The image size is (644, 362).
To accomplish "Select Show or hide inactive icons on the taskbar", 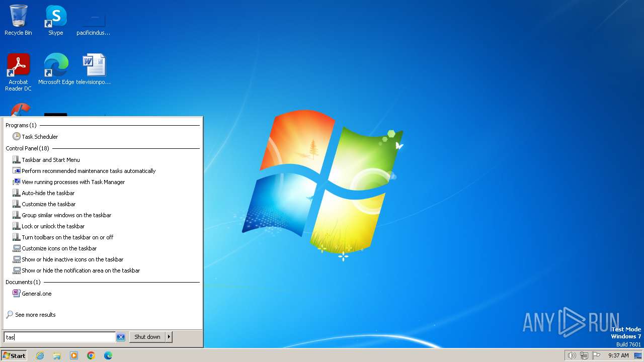I will click(x=72, y=259).
